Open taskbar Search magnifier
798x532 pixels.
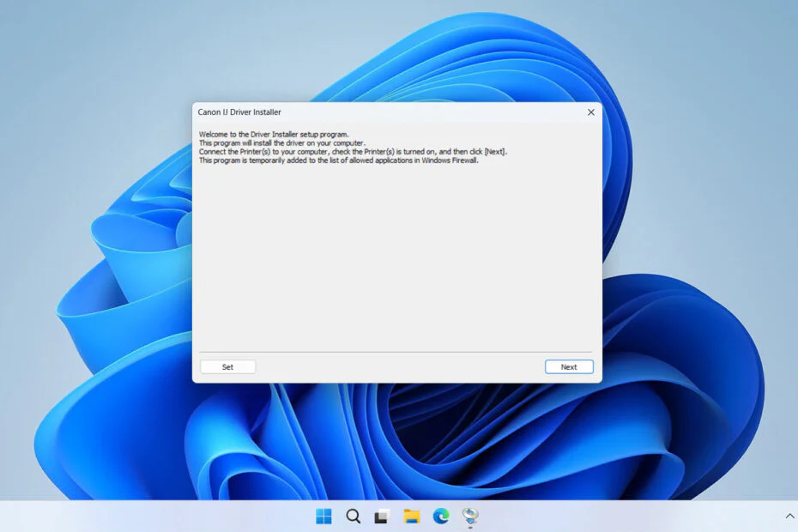[353, 517]
